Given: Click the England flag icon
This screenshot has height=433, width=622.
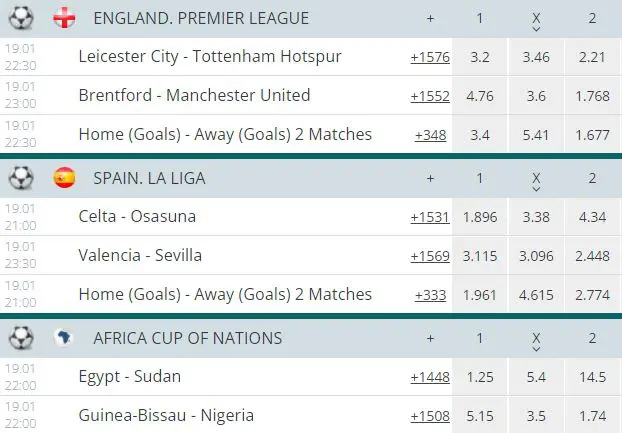Looking at the screenshot, I should tap(64, 18).
